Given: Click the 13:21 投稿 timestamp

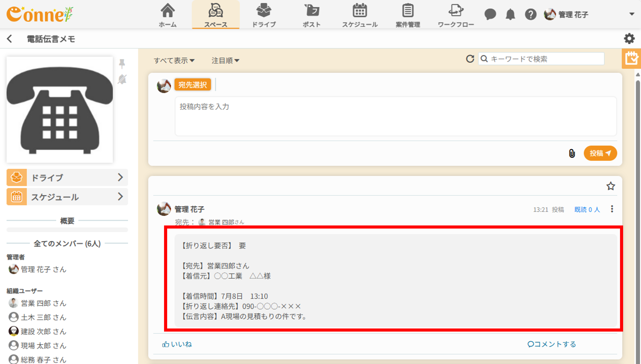Looking at the screenshot, I should pos(548,210).
